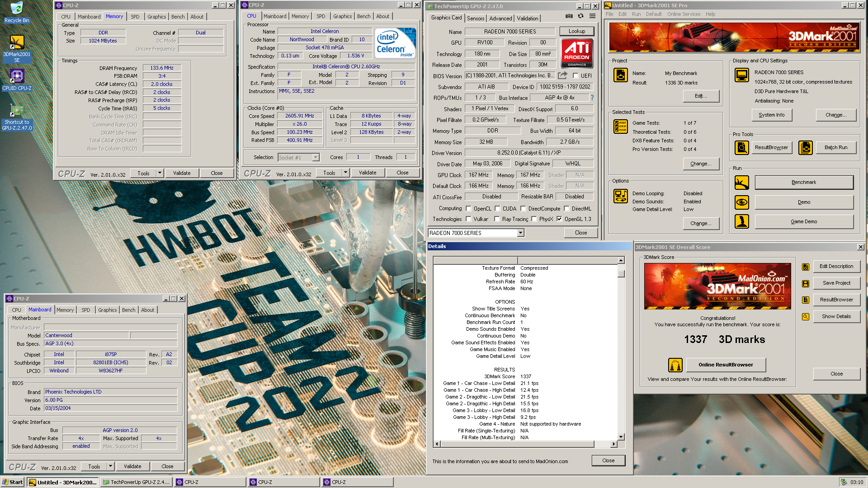Click the Bus Interface question mark icon

592,98
